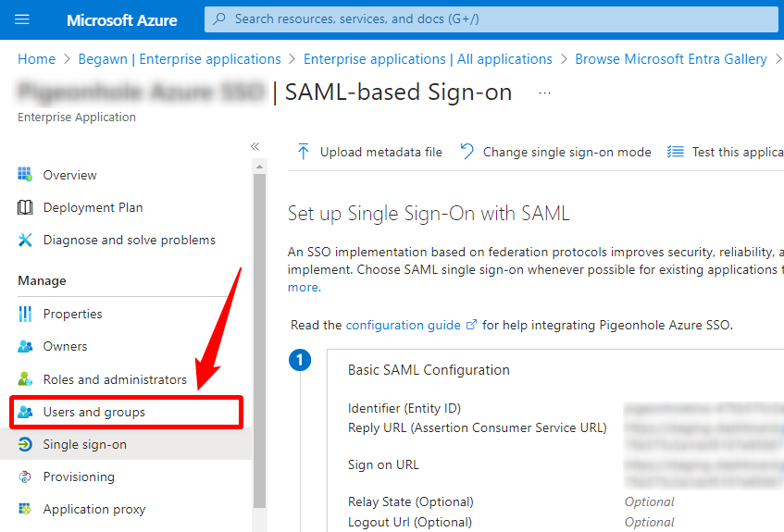Open Diagnose and solve problems

[129, 240]
